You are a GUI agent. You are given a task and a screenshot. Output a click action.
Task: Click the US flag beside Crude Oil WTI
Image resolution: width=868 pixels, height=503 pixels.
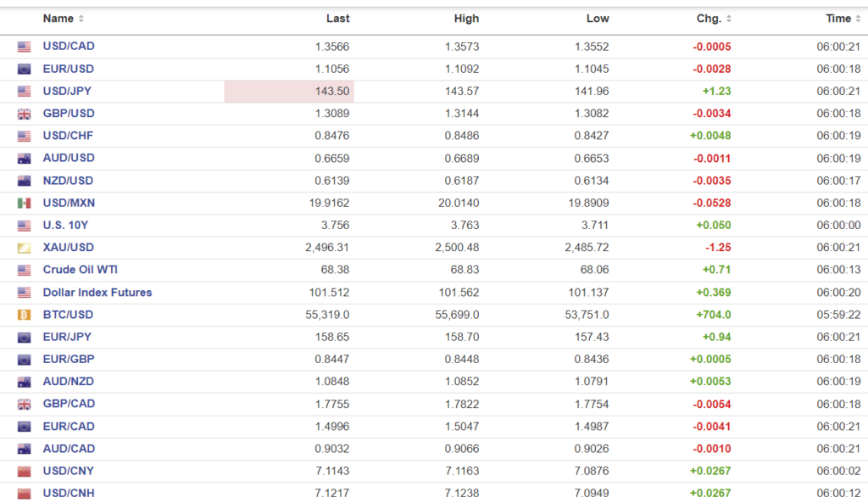24,270
